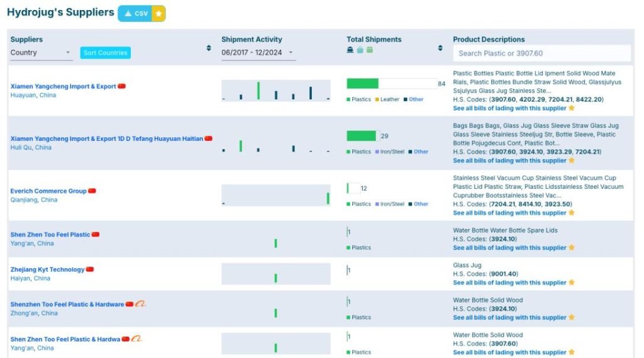Click the 12 shipments progress bar

(353, 188)
